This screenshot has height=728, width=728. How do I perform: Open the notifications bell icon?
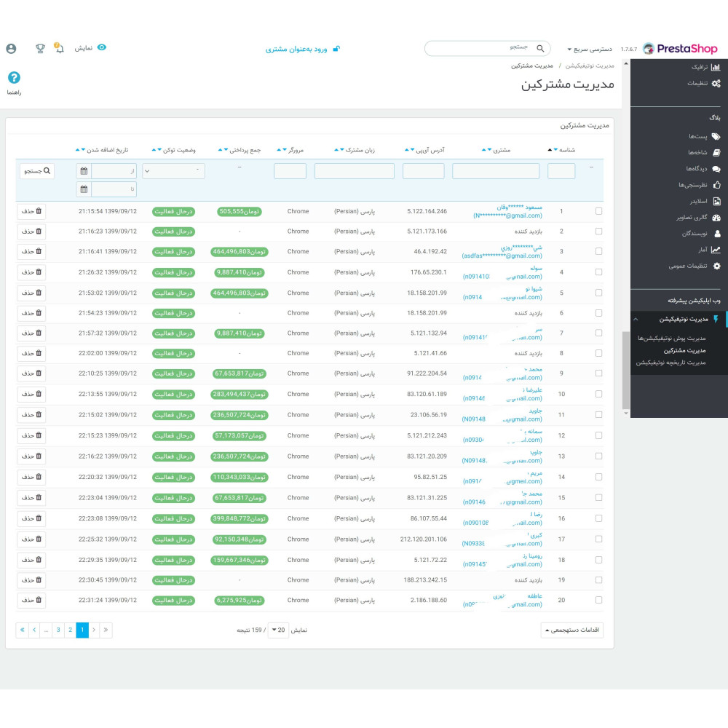point(59,48)
